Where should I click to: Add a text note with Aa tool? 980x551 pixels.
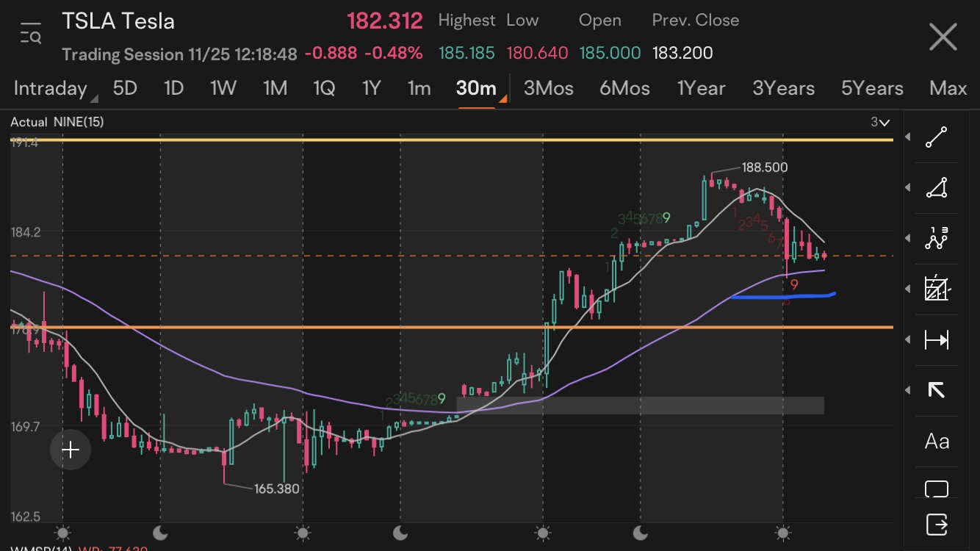pyautogui.click(x=937, y=442)
